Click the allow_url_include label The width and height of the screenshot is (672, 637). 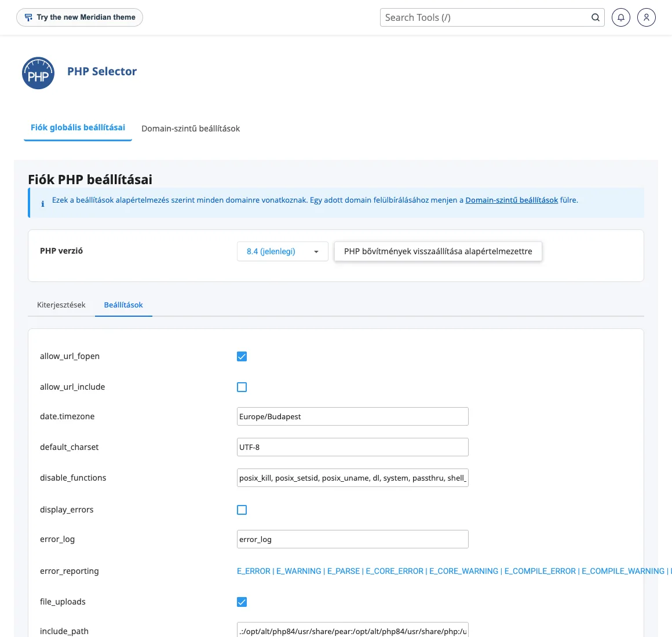pyautogui.click(x=72, y=387)
